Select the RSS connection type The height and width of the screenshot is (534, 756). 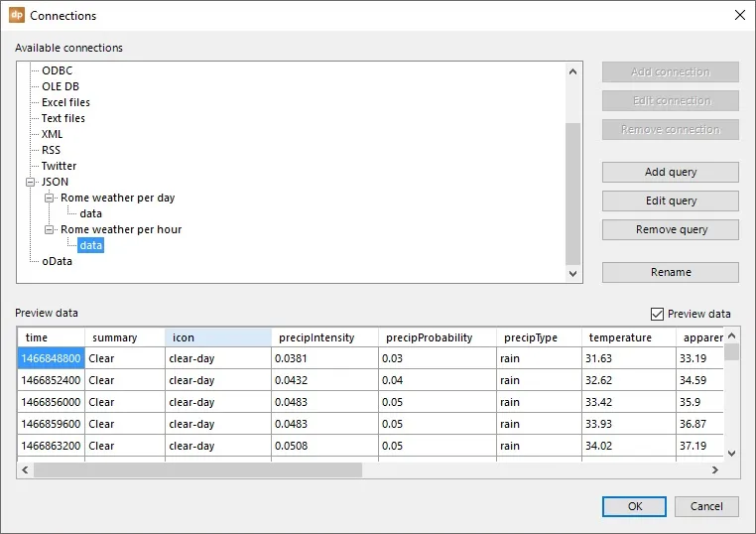point(52,150)
